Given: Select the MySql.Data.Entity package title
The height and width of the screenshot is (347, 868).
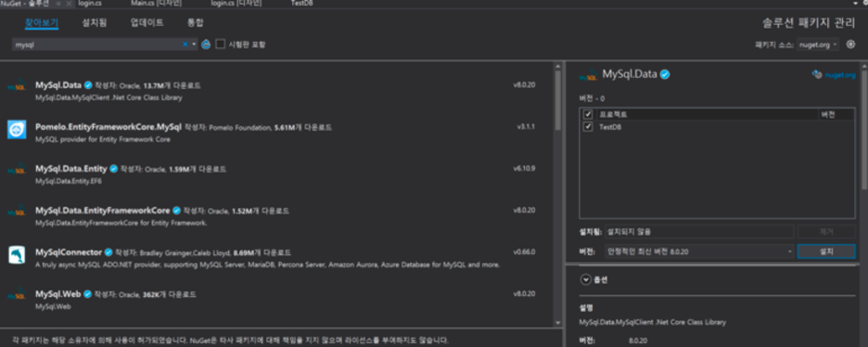Looking at the screenshot, I should [x=71, y=169].
